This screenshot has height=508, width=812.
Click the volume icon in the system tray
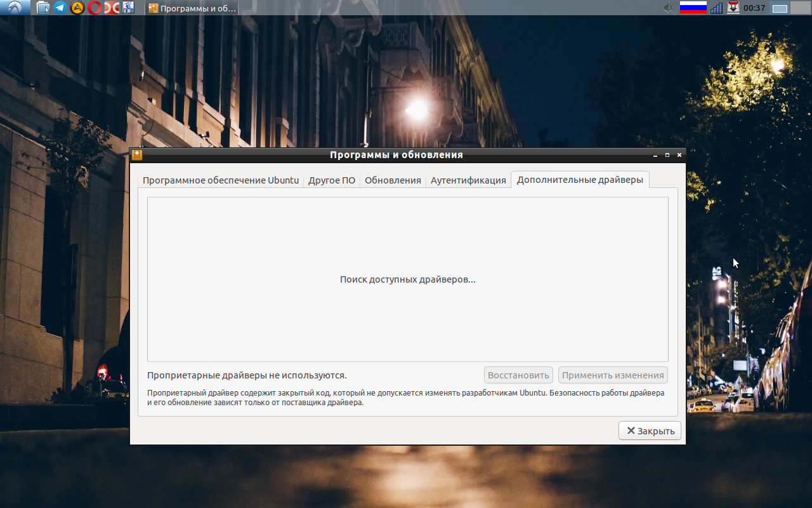pyautogui.click(x=669, y=8)
